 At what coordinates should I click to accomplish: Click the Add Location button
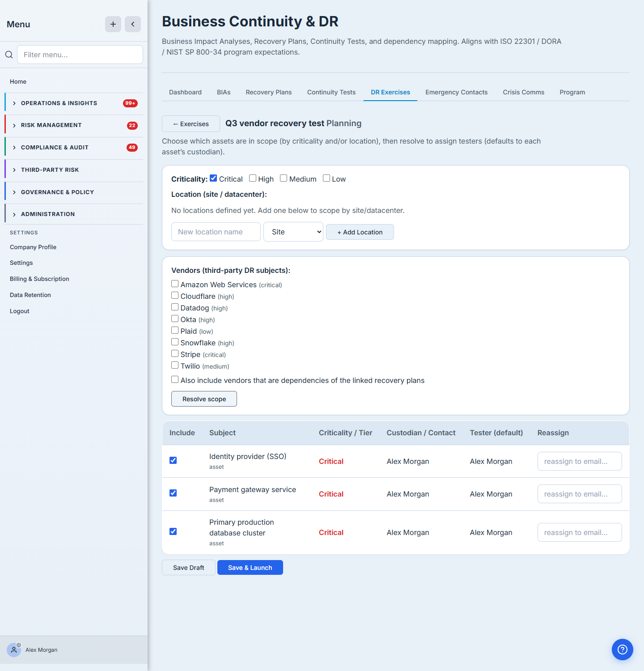pos(360,232)
